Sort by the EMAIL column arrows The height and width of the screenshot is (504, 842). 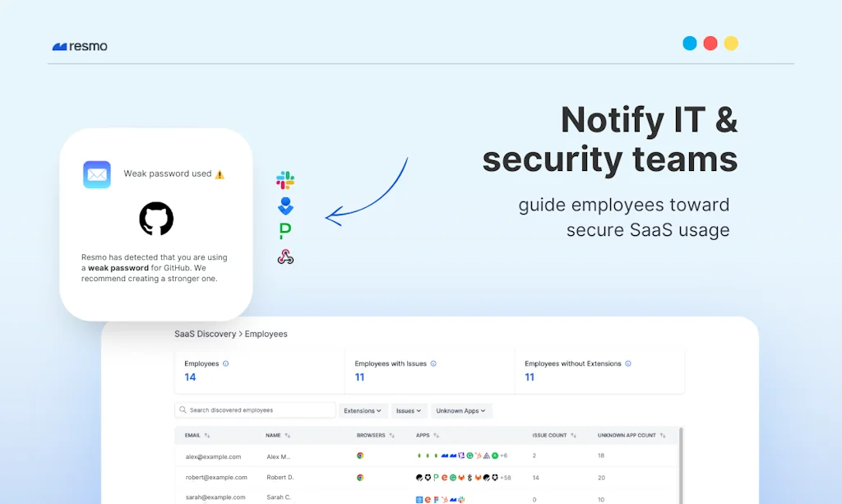207,435
